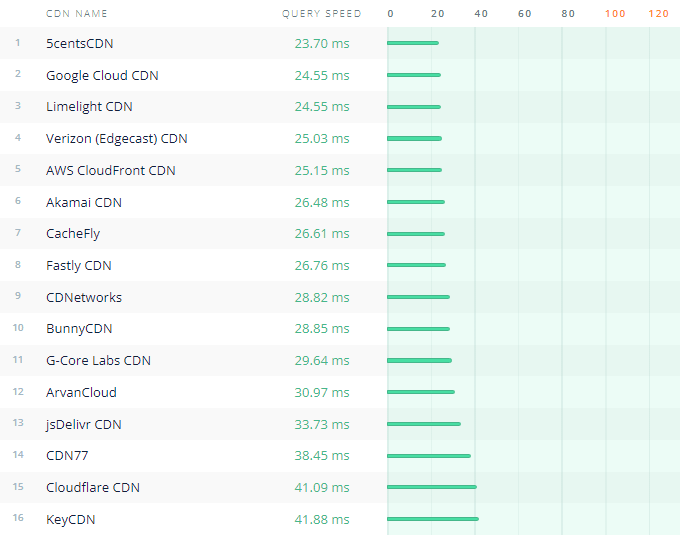Screen dimensions: 680x535
Task: Select BunnyCDN from the list
Action: [x=79, y=329]
